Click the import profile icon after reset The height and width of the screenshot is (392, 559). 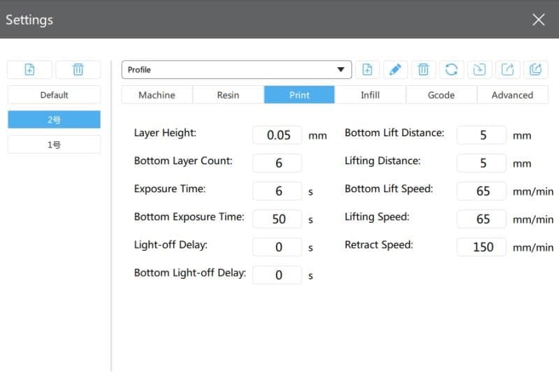point(479,69)
